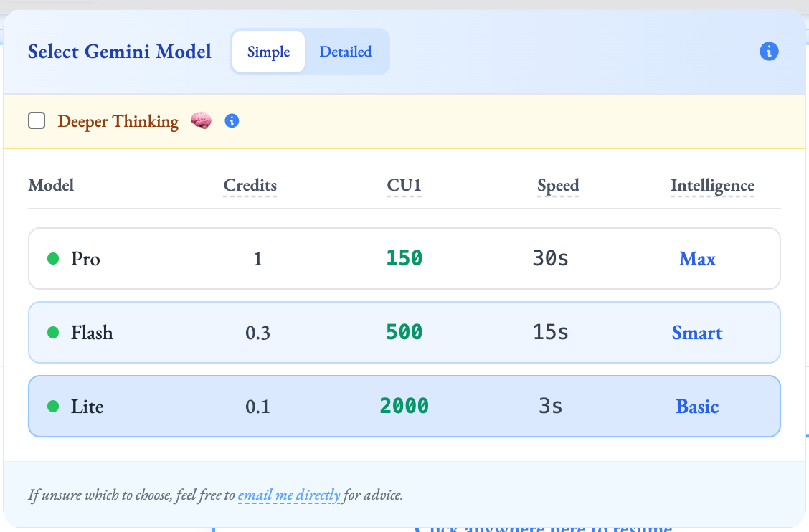This screenshot has width=809, height=532.
Task: Click the Max intelligence label
Action: (x=698, y=259)
